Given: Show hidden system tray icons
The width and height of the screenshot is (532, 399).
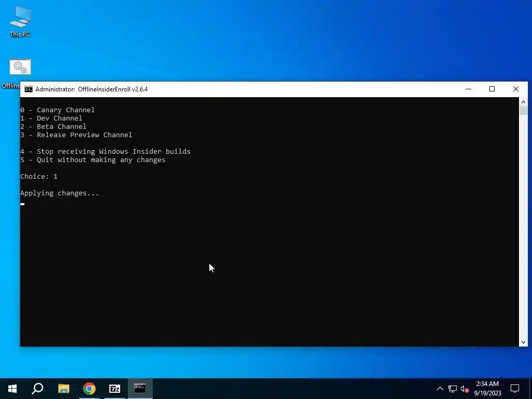Looking at the screenshot, I should (x=440, y=389).
